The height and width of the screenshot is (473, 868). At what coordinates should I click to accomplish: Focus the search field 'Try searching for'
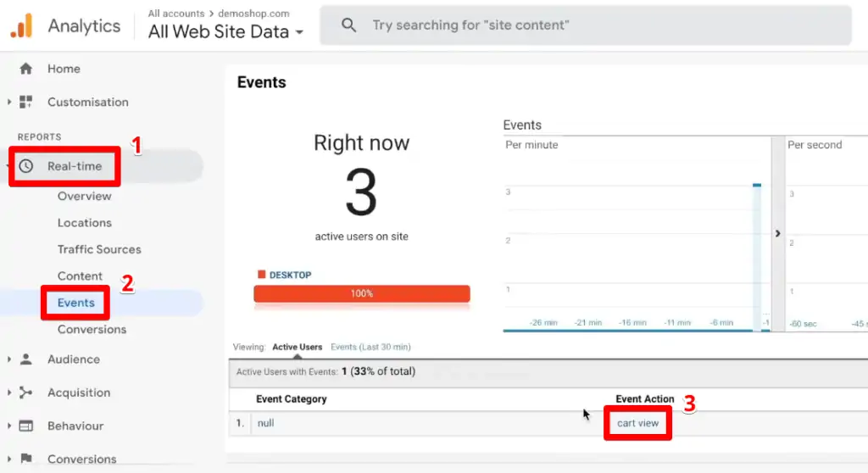click(585, 25)
